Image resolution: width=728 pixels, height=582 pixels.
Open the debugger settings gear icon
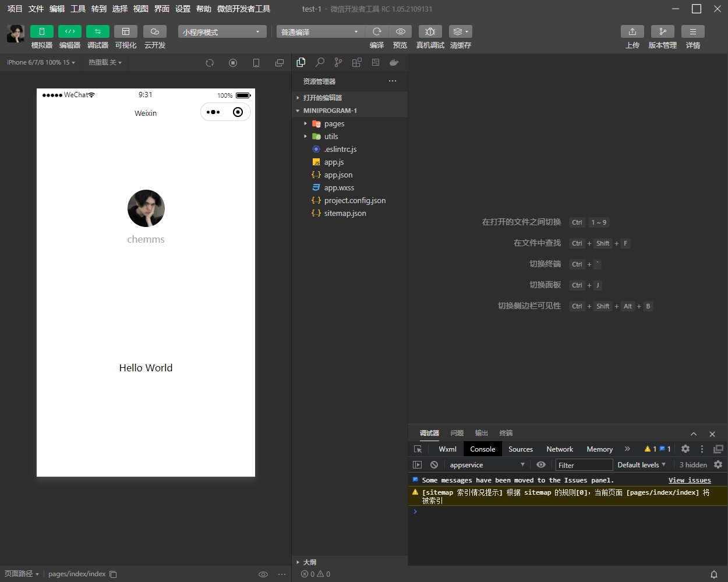[x=685, y=449]
